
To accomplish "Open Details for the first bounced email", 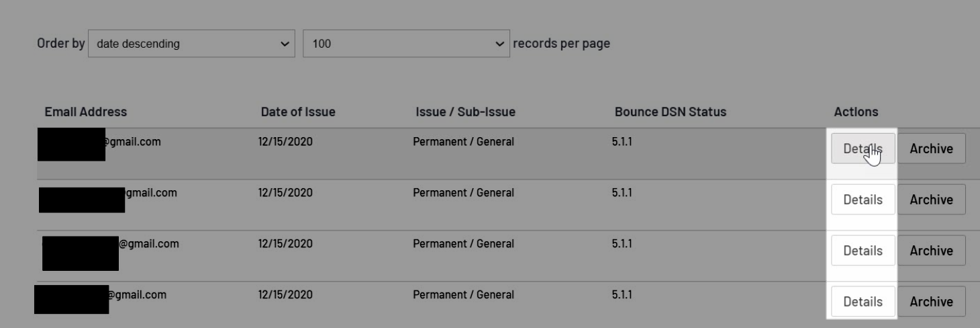I will [863, 149].
